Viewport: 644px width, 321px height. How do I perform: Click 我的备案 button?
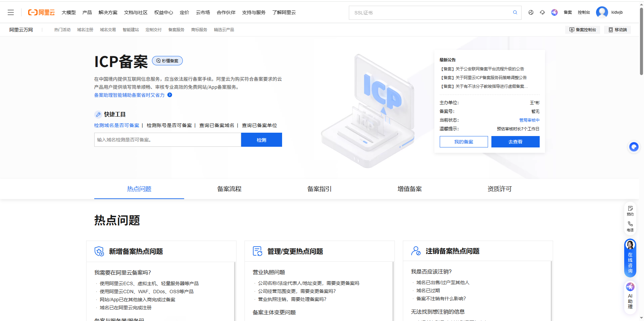pyautogui.click(x=464, y=142)
